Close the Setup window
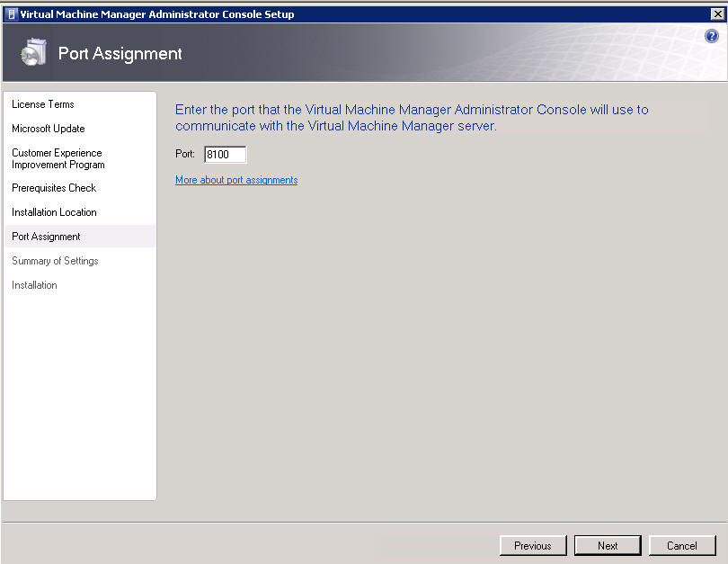 pyautogui.click(x=717, y=14)
